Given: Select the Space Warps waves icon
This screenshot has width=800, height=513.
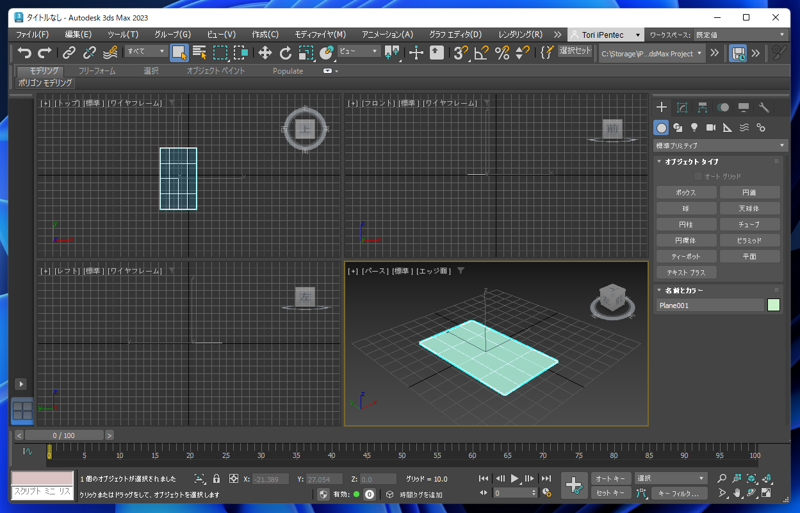Looking at the screenshot, I should [x=744, y=128].
